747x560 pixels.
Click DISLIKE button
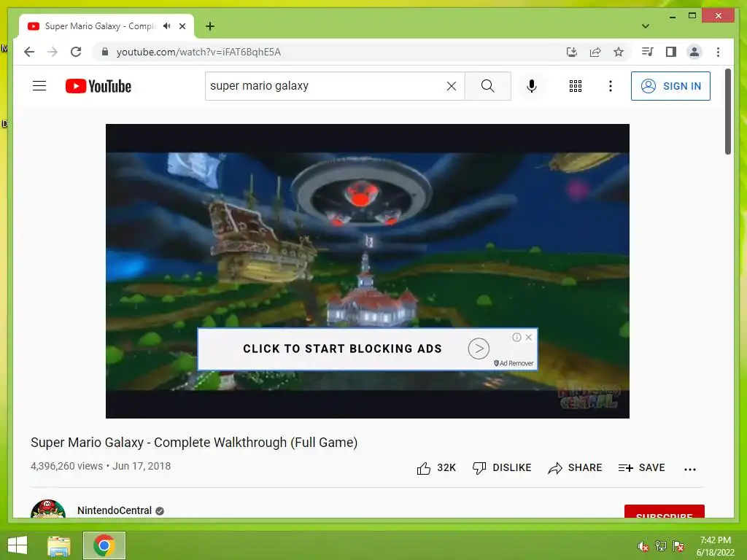click(502, 468)
